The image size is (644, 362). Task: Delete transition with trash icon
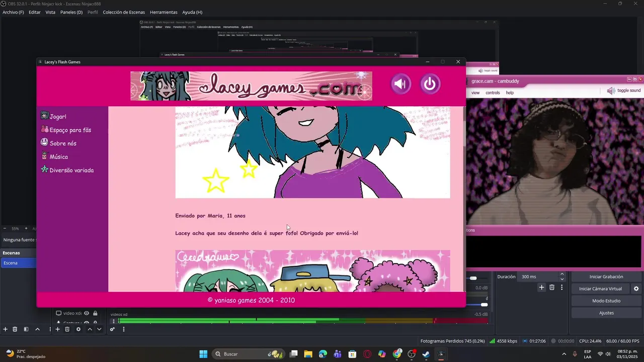pos(552,288)
